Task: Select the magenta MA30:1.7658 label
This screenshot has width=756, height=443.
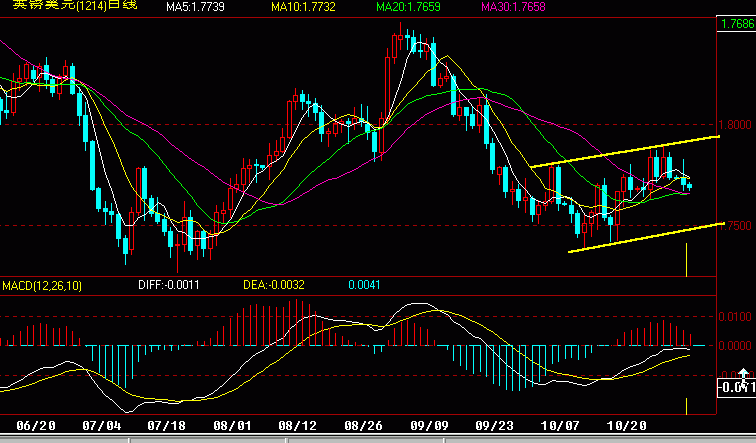Action: (513, 7)
